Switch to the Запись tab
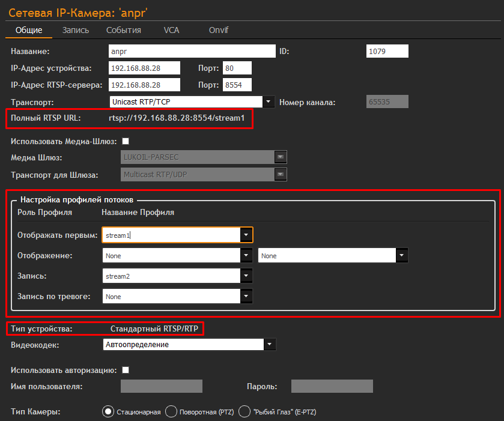The image size is (504, 421). click(x=76, y=30)
